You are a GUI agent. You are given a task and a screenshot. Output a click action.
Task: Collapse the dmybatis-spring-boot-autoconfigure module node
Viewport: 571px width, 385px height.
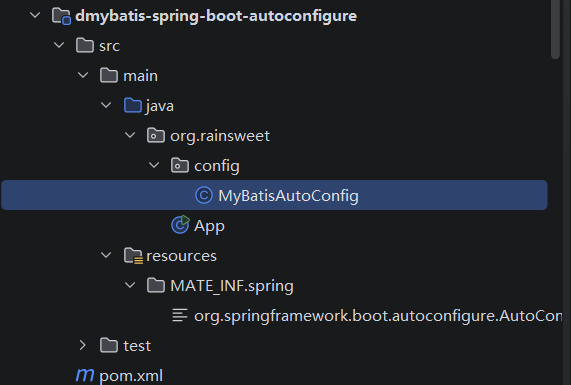tap(35, 15)
